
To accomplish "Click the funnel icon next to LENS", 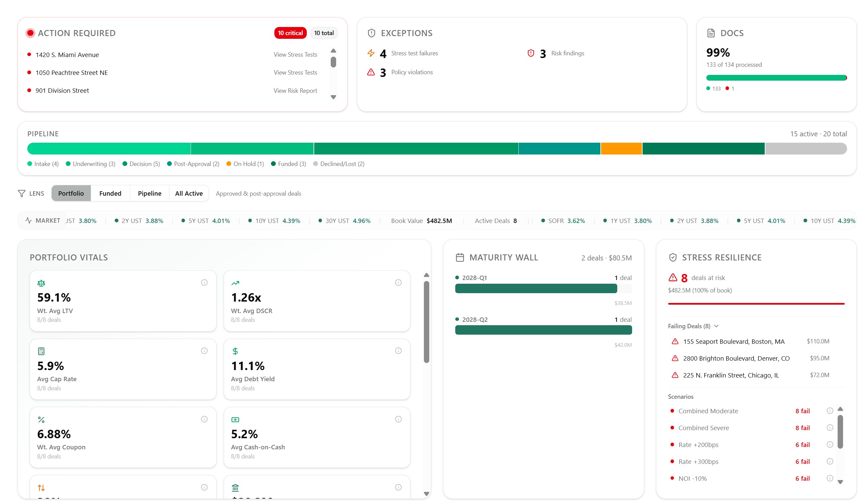I will [x=22, y=193].
